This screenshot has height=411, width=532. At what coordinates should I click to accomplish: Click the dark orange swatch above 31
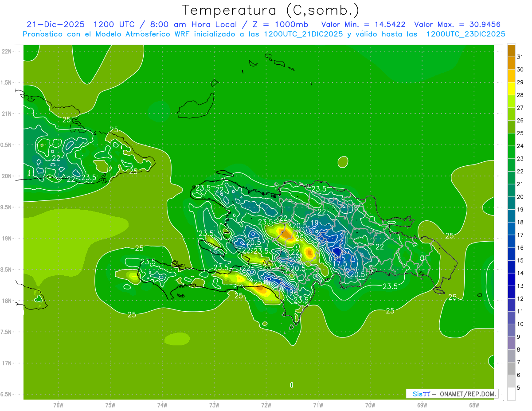(x=511, y=51)
